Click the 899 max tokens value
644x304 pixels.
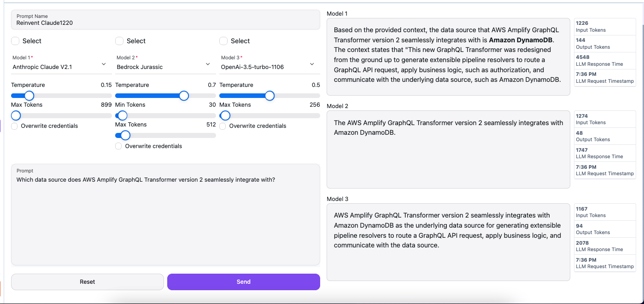tap(106, 105)
